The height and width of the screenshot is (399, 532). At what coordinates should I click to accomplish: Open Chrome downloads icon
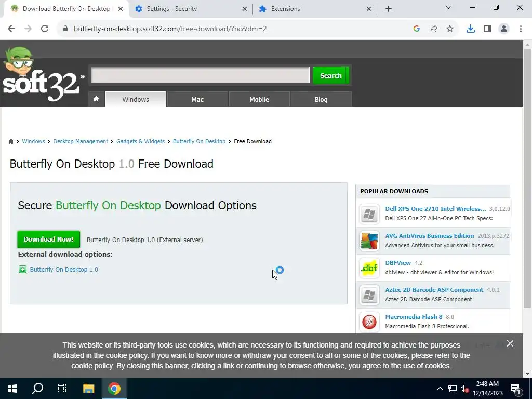[471, 29]
